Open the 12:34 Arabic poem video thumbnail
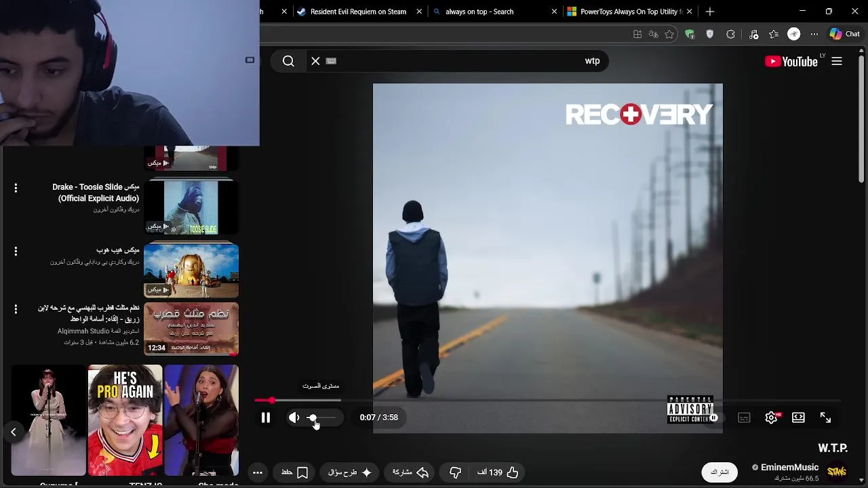 [x=191, y=329]
